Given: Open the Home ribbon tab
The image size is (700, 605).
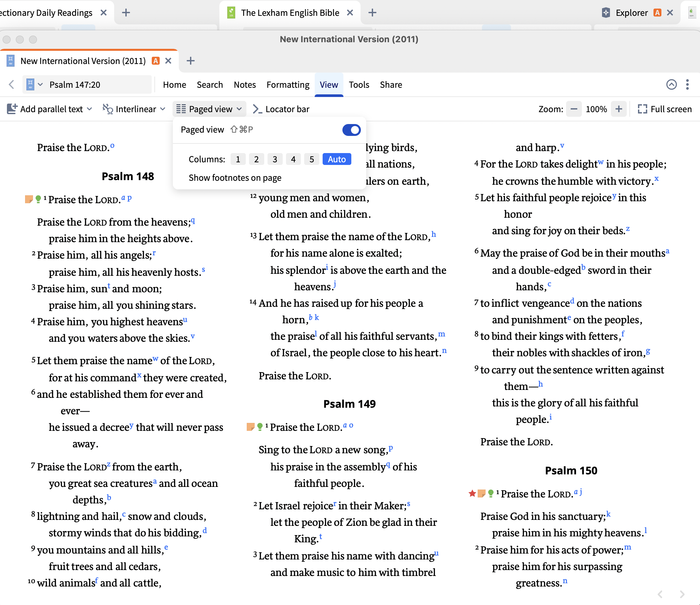Looking at the screenshot, I should [174, 84].
